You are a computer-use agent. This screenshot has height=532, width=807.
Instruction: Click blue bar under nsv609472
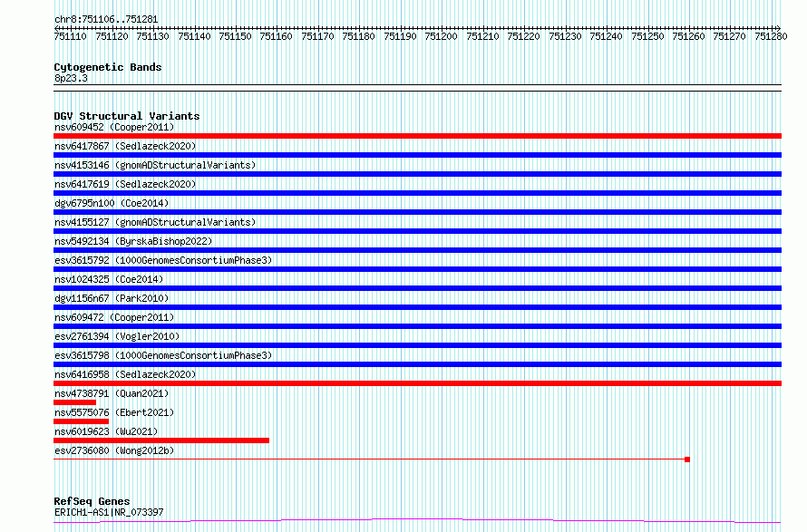417,326
